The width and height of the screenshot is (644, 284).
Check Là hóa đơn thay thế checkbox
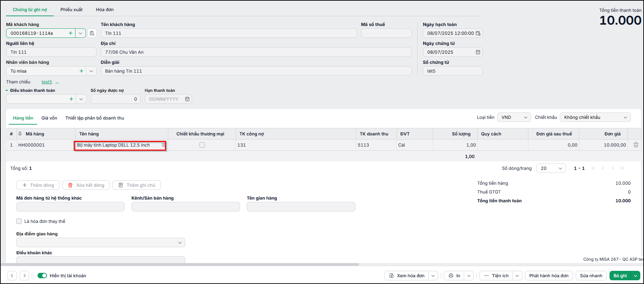[x=19, y=221]
